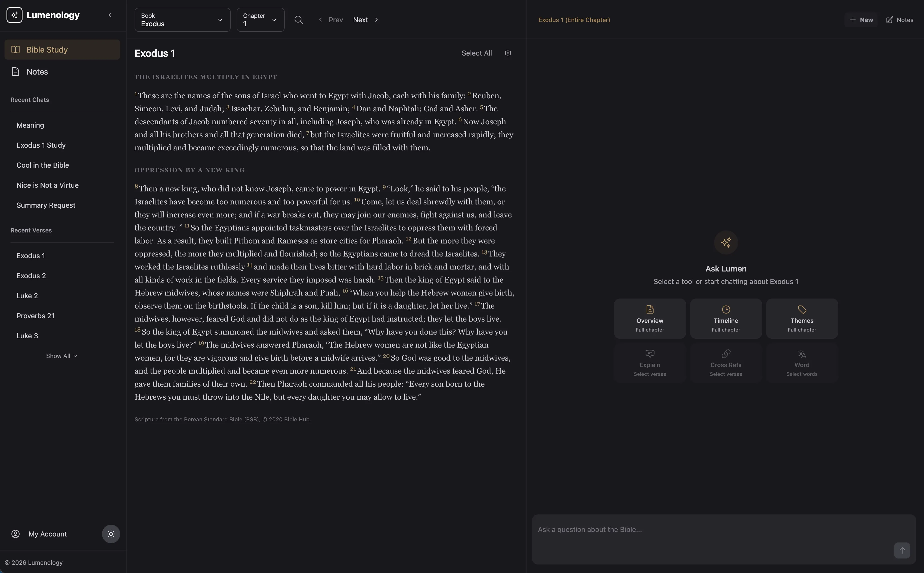Switch to the Notes section in sidebar

pos(37,72)
